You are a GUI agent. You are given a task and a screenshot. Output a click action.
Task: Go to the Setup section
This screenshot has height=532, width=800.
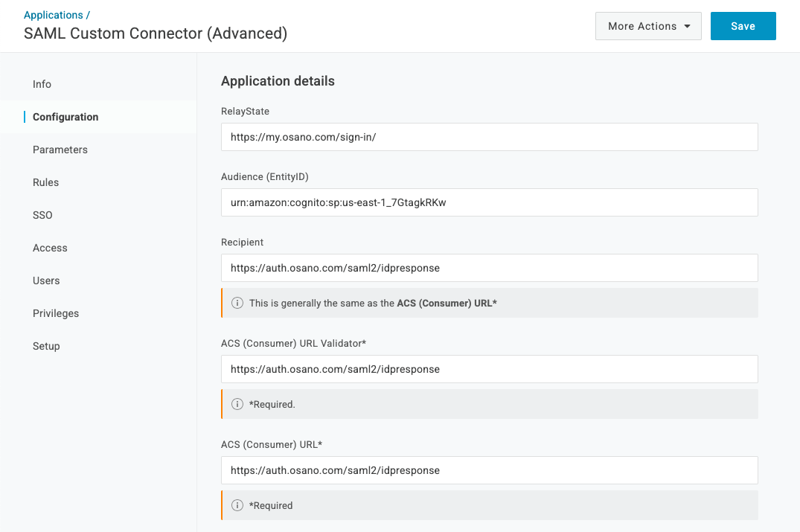point(46,346)
